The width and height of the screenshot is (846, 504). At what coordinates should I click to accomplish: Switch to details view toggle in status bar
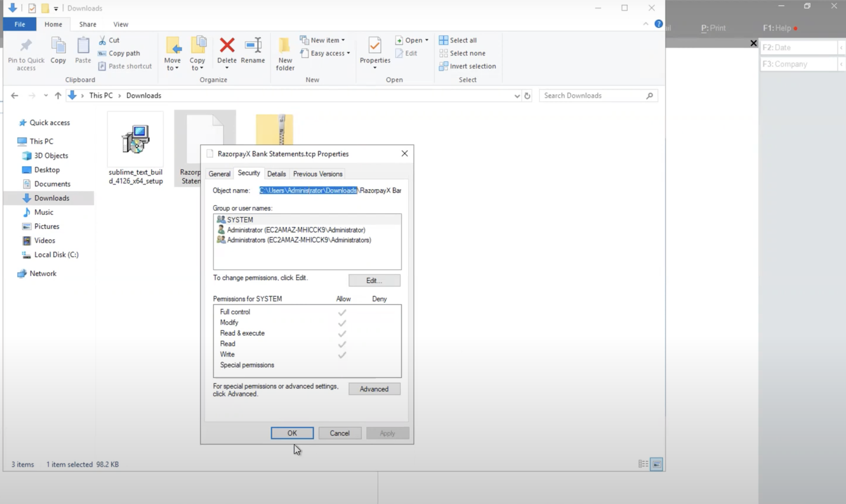tap(643, 464)
